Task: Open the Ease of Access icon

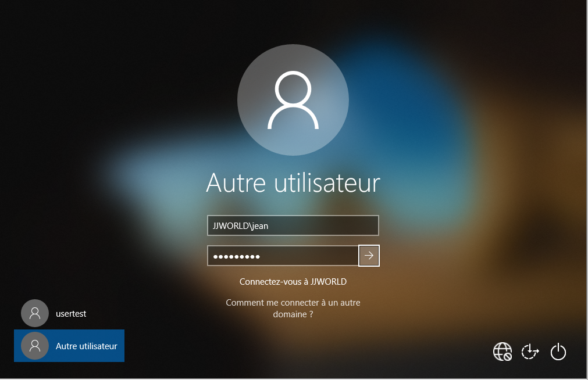Action: click(x=530, y=352)
